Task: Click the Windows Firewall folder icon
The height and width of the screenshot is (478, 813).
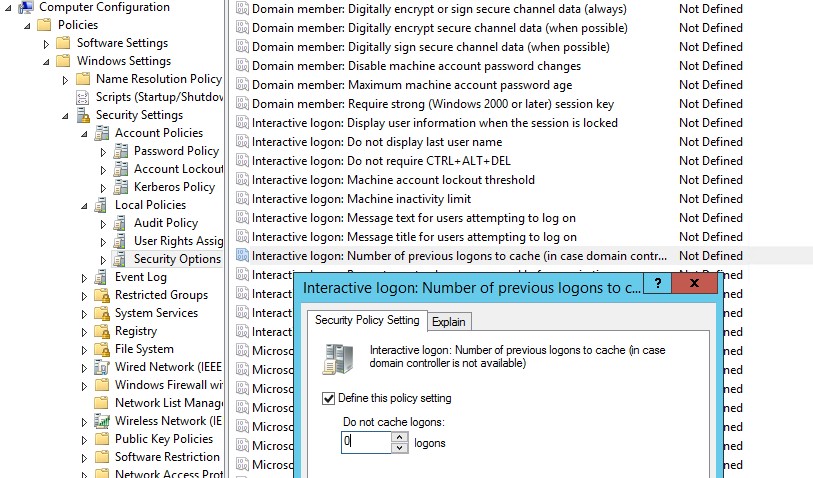Action: tap(101, 385)
